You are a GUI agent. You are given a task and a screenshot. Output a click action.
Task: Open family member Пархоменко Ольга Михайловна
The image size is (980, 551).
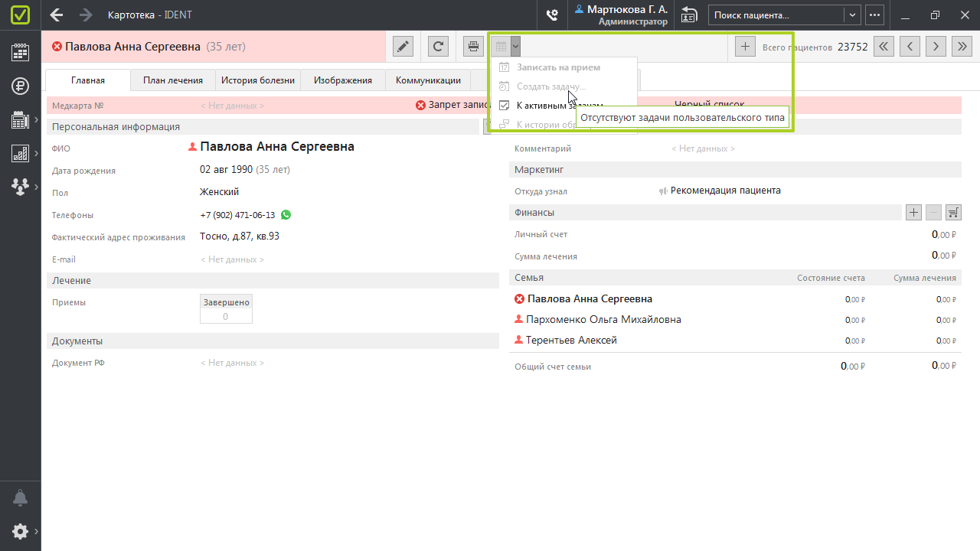[x=603, y=320]
